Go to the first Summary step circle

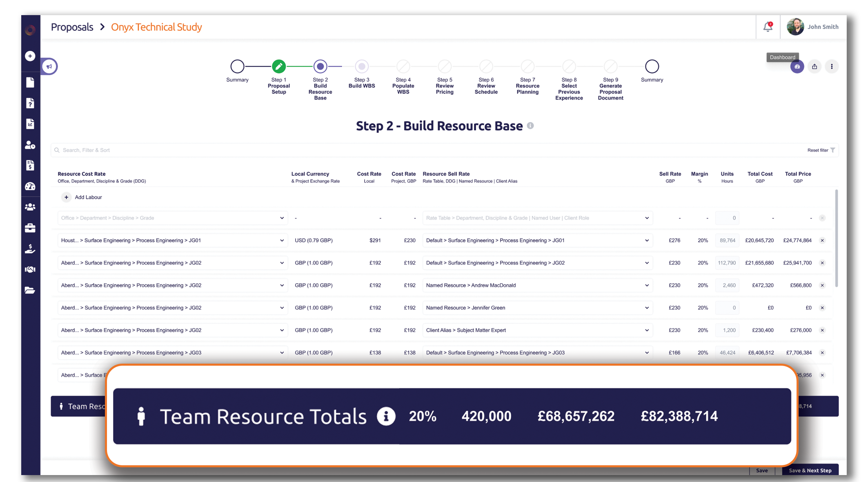click(x=237, y=66)
